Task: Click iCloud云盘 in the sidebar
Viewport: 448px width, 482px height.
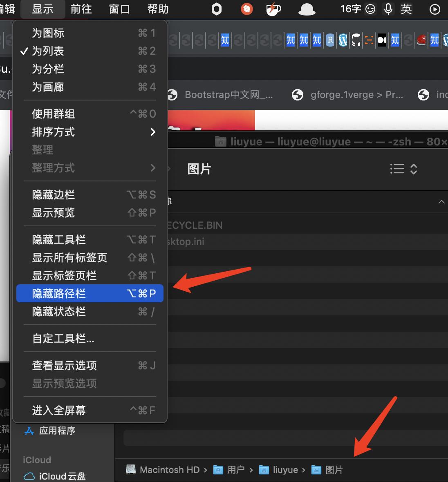Action: click(x=60, y=475)
